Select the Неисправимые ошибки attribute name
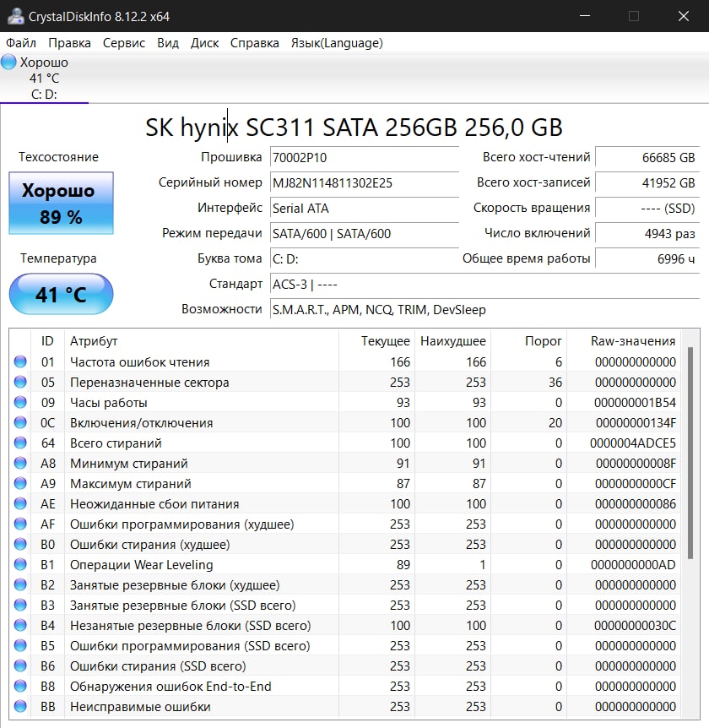Image resolution: width=709 pixels, height=728 pixels. tap(140, 707)
